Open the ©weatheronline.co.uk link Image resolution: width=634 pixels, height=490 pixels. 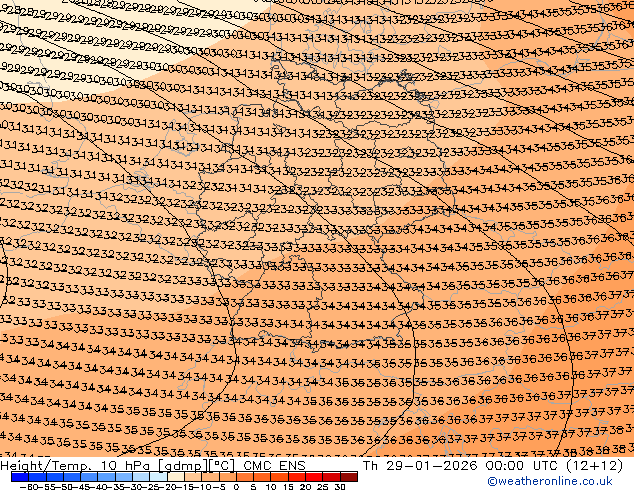pos(550,481)
